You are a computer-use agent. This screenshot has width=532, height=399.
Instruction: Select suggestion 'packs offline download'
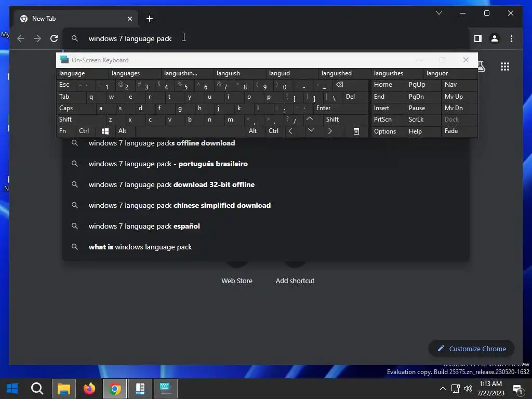click(265, 143)
